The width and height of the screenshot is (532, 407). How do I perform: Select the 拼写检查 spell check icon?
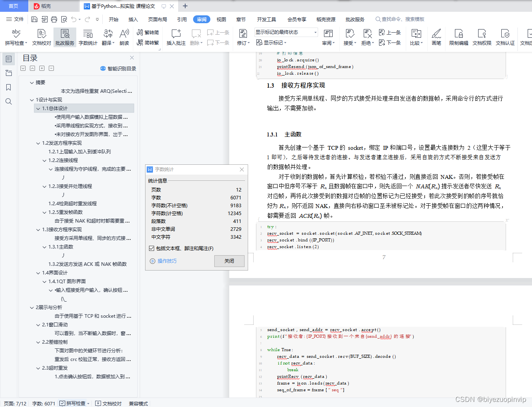[16, 37]
